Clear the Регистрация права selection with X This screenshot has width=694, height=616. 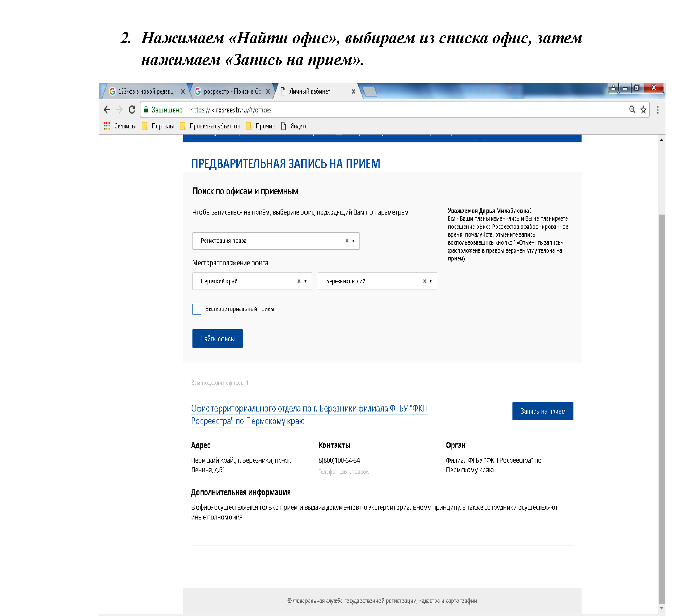click(x=347, y=241)
